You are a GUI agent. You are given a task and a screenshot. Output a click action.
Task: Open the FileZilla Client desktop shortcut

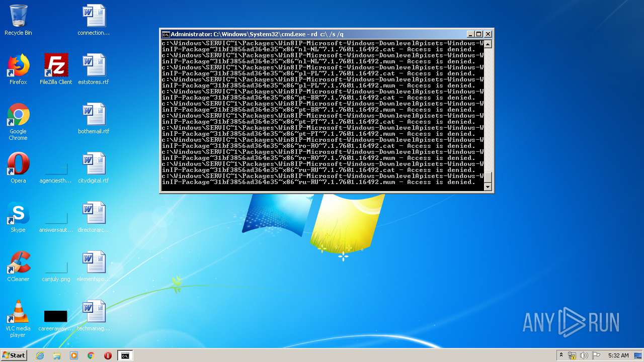click(x=56, y=69)
